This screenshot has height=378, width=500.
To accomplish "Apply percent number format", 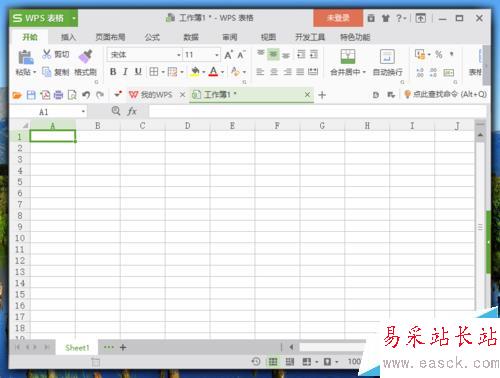I will pyautogui.click(x=439, y=54).
